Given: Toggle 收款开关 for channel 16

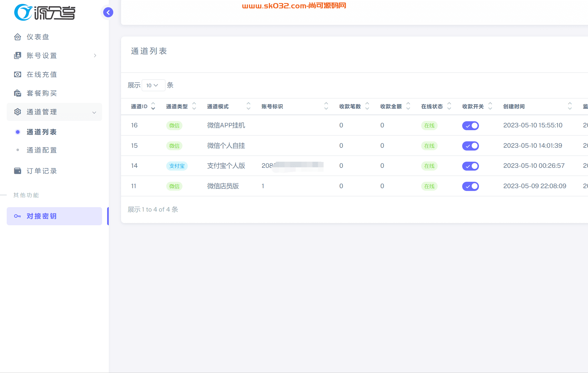Looking at the screenshot, I should click(x=471, y=126).
